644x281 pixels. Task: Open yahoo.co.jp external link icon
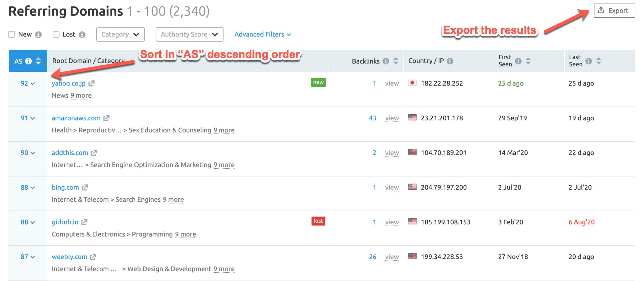coord(91,83)
